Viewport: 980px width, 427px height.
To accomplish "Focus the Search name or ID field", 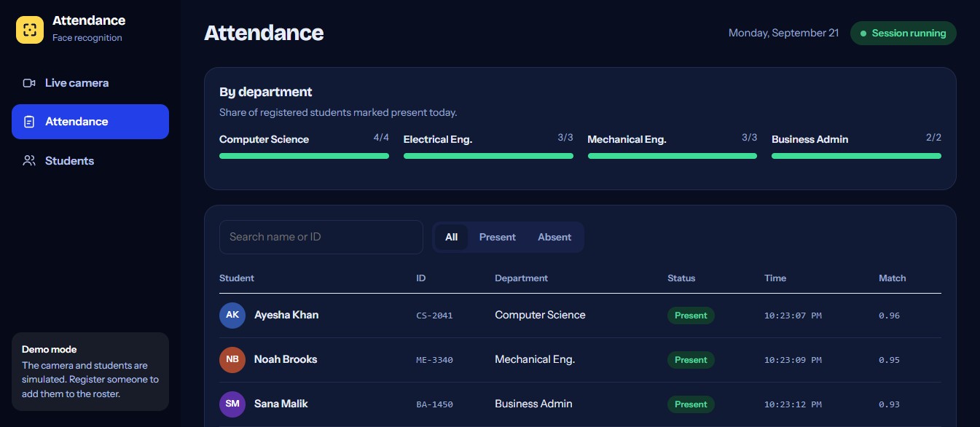I will (321, 237).
